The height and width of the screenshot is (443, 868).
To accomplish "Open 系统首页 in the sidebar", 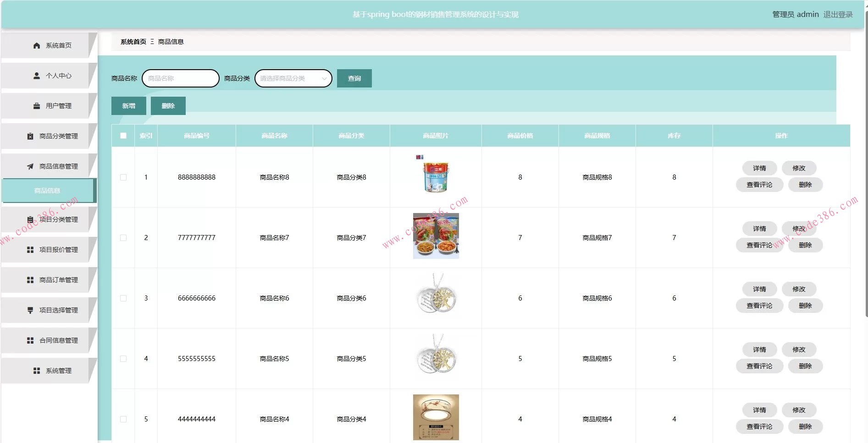I will point(49,45).
